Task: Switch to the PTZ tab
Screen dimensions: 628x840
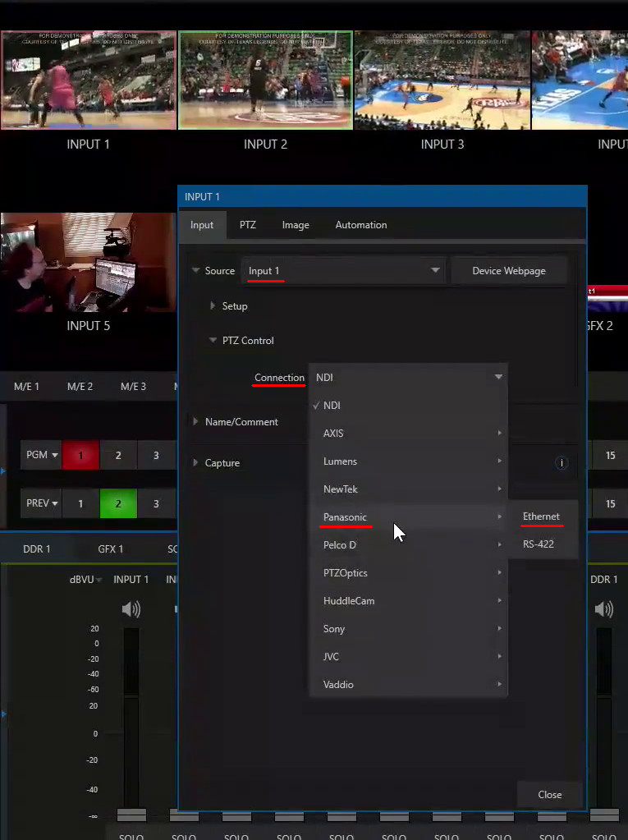Action: point(247,225)
